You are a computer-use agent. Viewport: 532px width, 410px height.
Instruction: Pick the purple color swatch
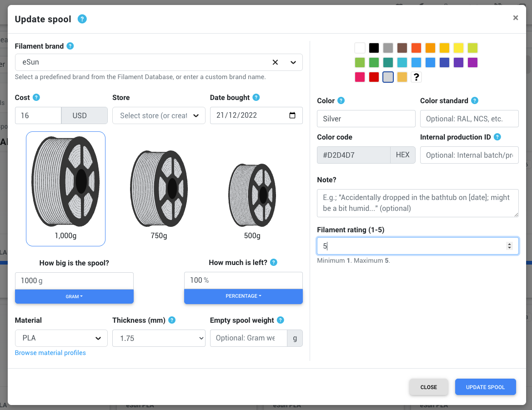[472, 62]
